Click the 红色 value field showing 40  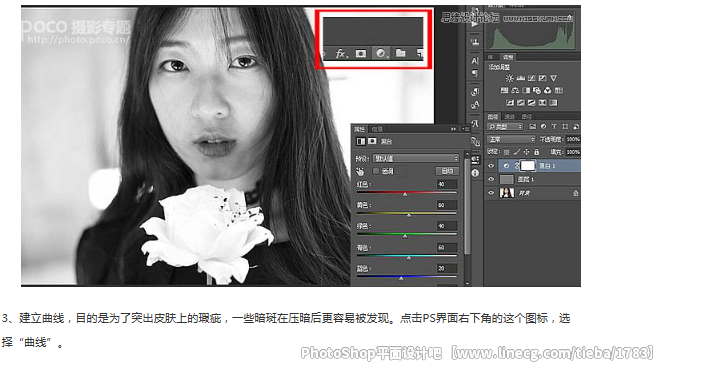tap(447, 184)
